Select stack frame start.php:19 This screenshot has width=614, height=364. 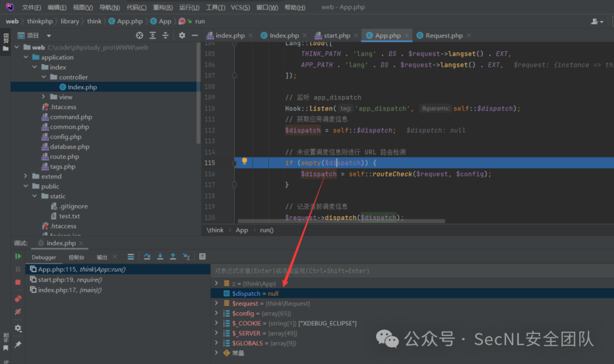(x=118, y=279)
